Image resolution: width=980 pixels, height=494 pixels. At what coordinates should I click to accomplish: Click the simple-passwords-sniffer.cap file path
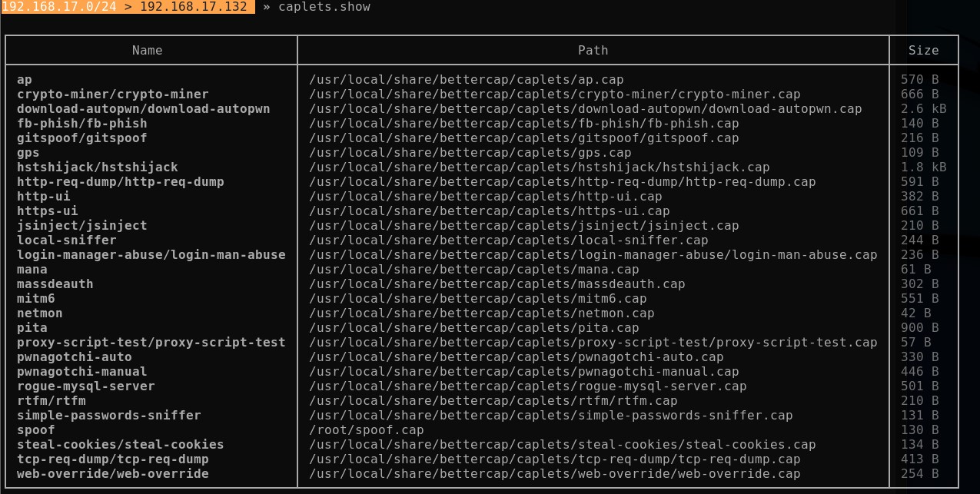tap(550, 416)
